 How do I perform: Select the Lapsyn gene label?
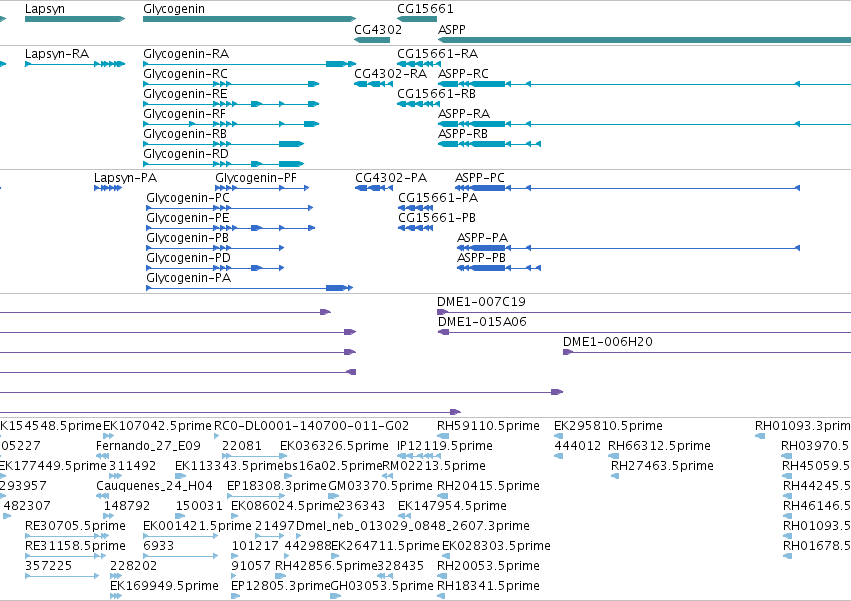click(45, 9)
